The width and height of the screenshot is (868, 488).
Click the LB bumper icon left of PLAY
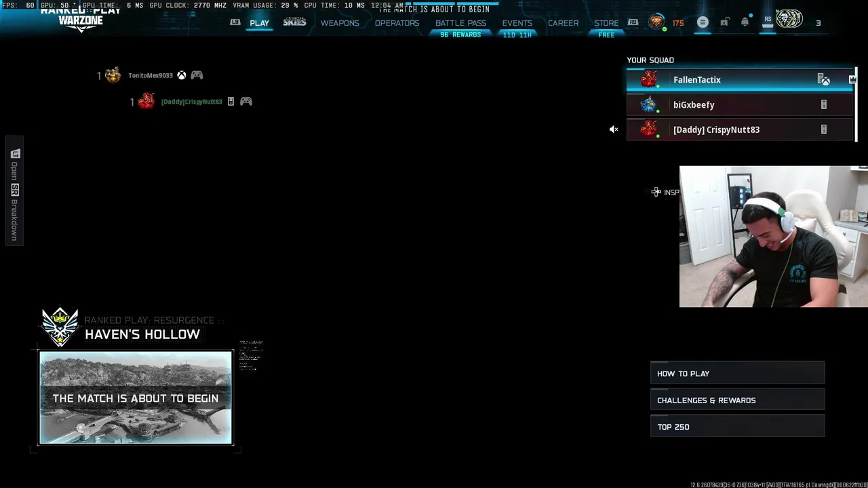[235, 22]
